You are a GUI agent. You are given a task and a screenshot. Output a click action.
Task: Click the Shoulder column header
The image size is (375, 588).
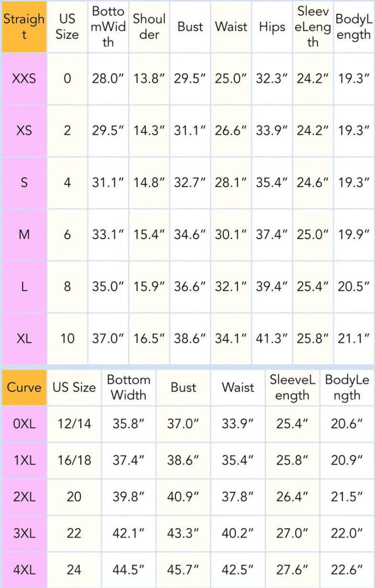149,27
